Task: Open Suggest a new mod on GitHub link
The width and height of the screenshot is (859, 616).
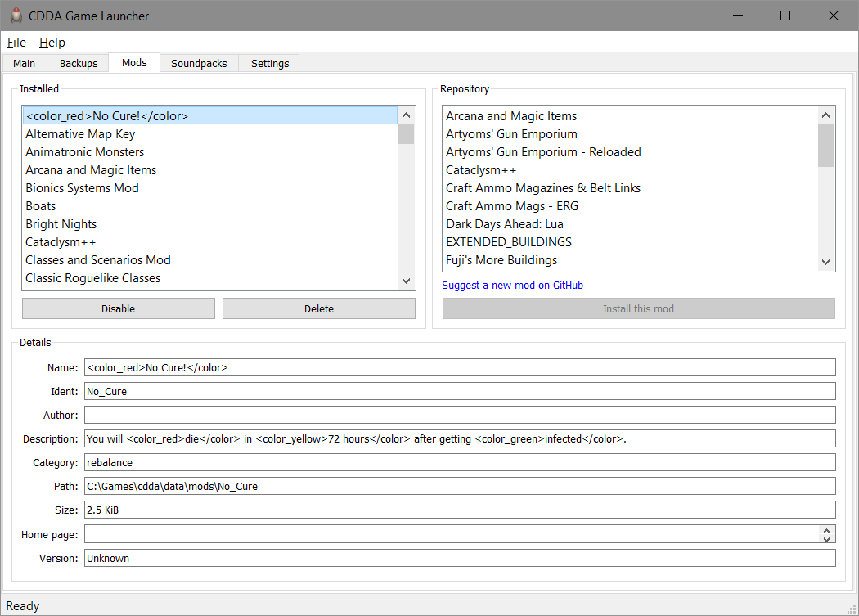Action: [512, 285]
